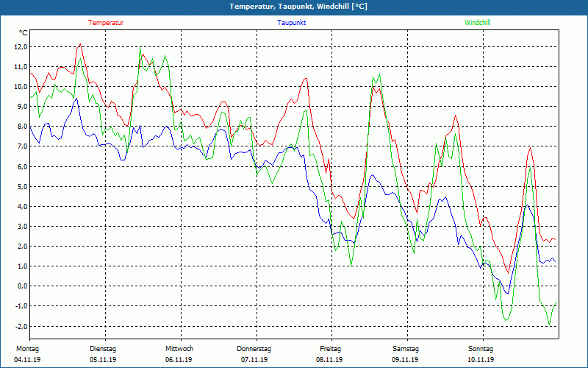Select the Dienstag day label
This screenshot has width=588, height=368.
(x=103, y=349)
